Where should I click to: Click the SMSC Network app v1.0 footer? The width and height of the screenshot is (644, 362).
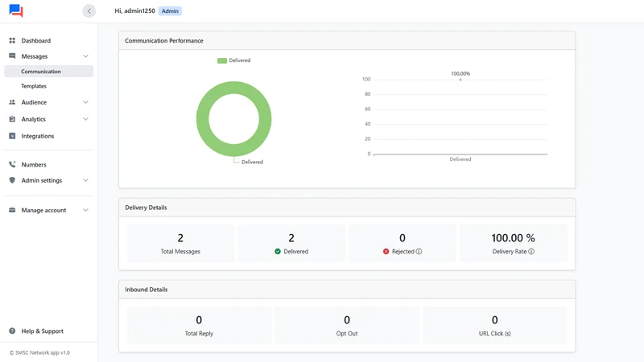tap(39, 352)
